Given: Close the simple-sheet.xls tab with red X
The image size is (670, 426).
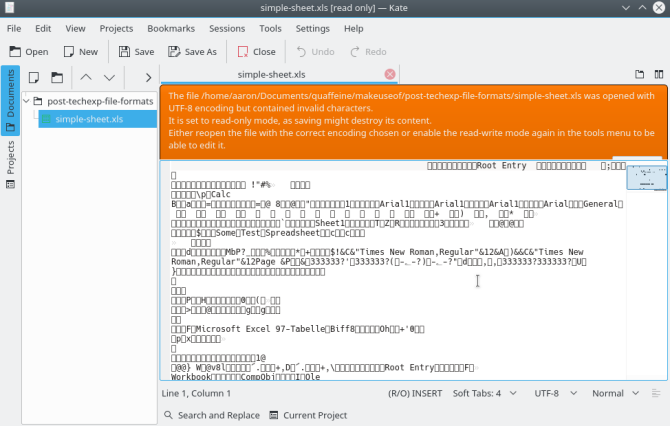Looking at the screenshot, I should coord(390,74).
